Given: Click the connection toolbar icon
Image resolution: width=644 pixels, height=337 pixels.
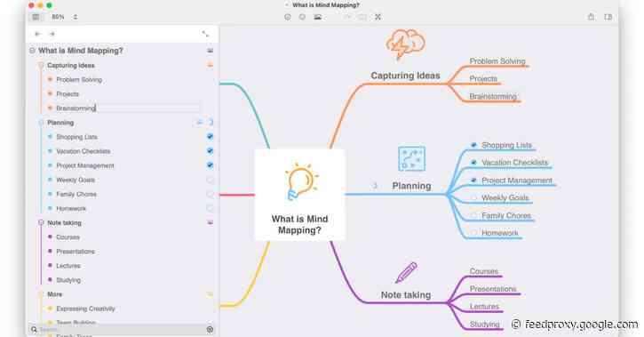Looking at the screenshot, I should pyautogui.click(x=347, y=17).
